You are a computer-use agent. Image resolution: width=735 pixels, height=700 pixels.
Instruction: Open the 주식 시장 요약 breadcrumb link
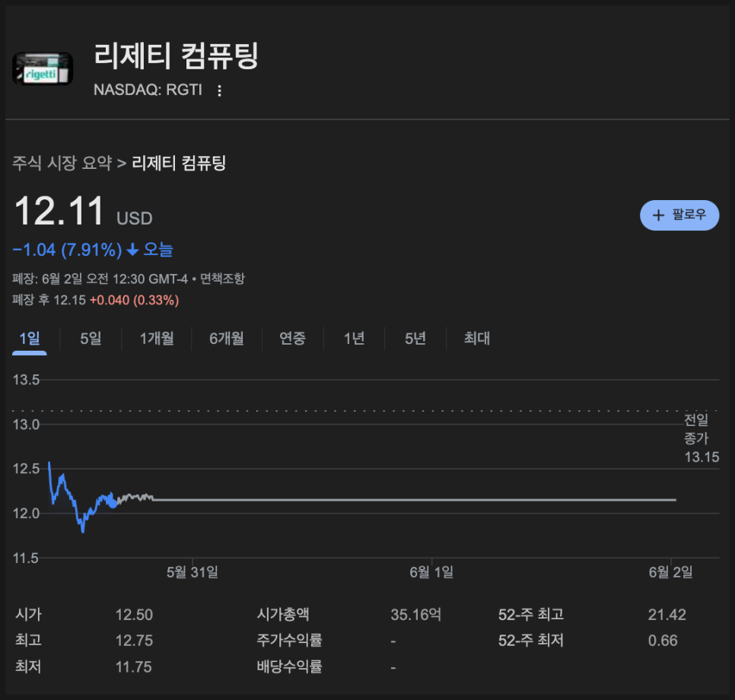click(x=62, y=163)
